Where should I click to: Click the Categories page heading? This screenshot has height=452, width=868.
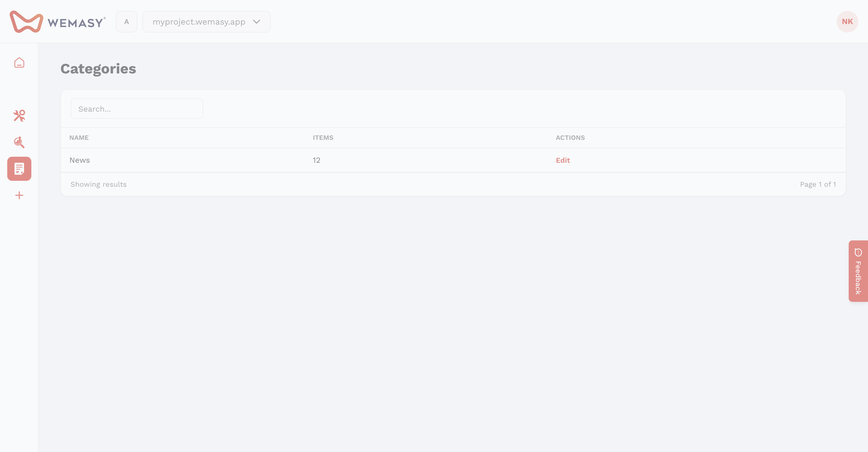[x=98, y=69]
